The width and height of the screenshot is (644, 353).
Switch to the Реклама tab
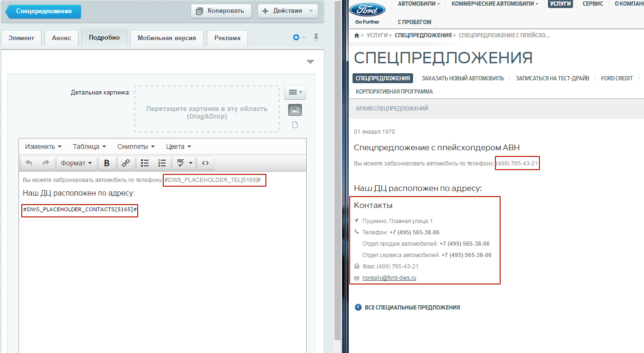227,38
